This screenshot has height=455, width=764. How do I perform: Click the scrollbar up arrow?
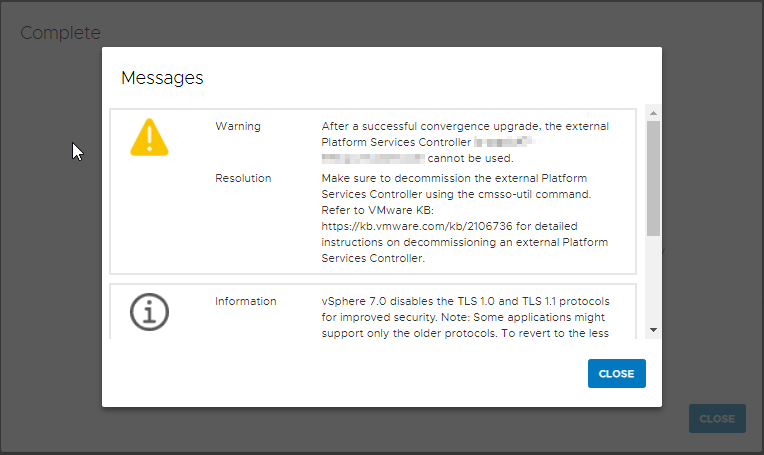653,111
